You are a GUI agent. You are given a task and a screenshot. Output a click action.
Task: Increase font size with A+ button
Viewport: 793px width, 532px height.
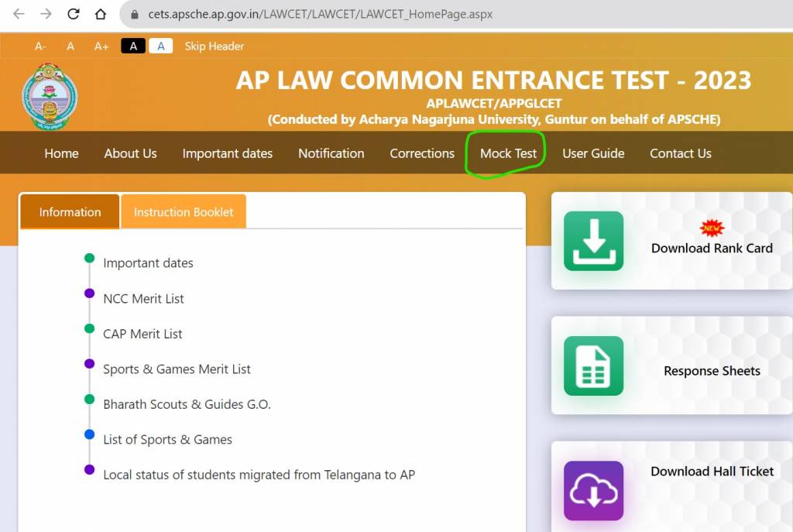[101, 46]
